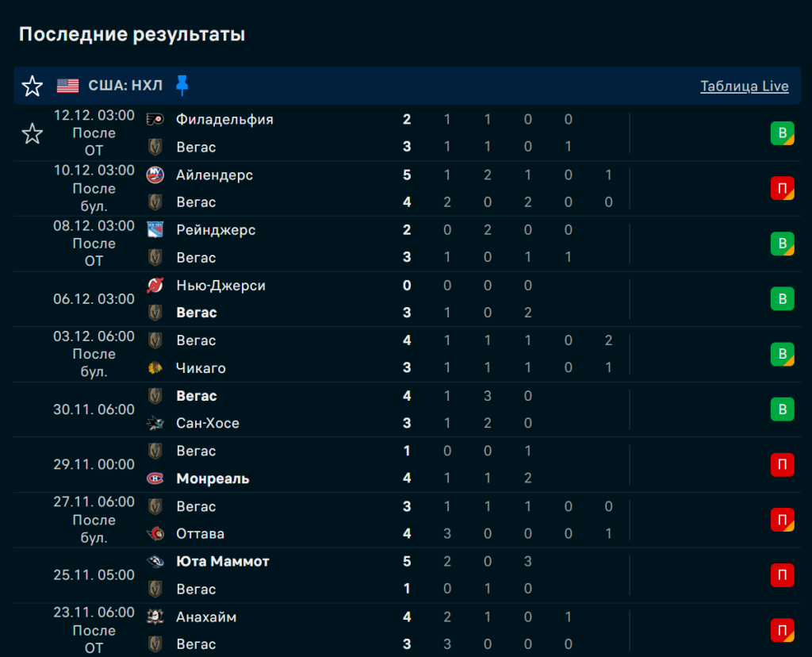The width and height of the screenshot is (812, 657).
Task: Click green В badge for Нью-Джерси match
Action: click(782, 299)
